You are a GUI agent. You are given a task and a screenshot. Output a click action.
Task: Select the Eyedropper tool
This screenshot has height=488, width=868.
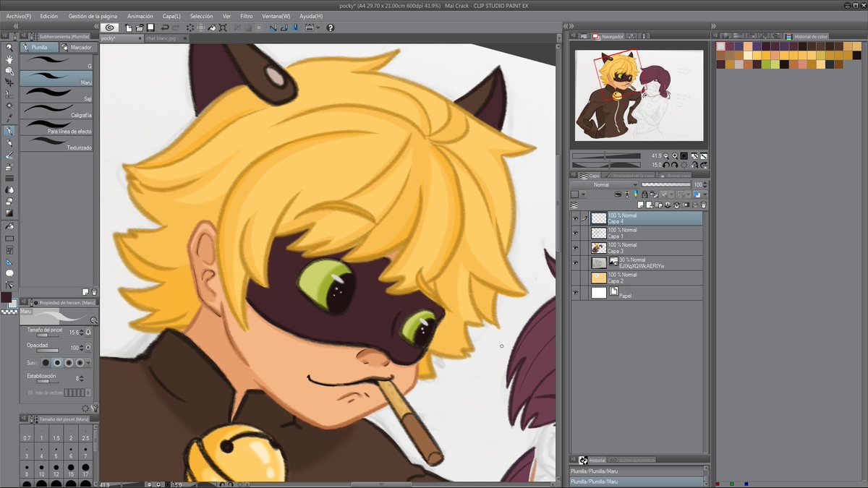coord(9,118)
